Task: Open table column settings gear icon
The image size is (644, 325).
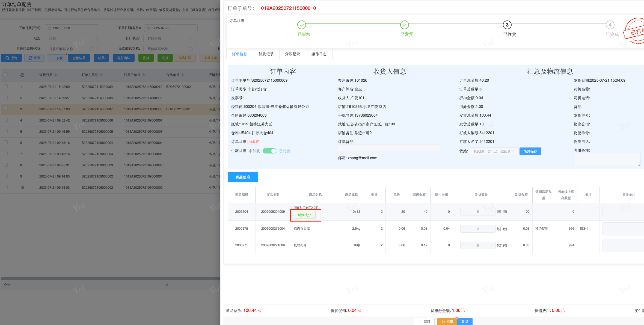Action: point(22,75)
